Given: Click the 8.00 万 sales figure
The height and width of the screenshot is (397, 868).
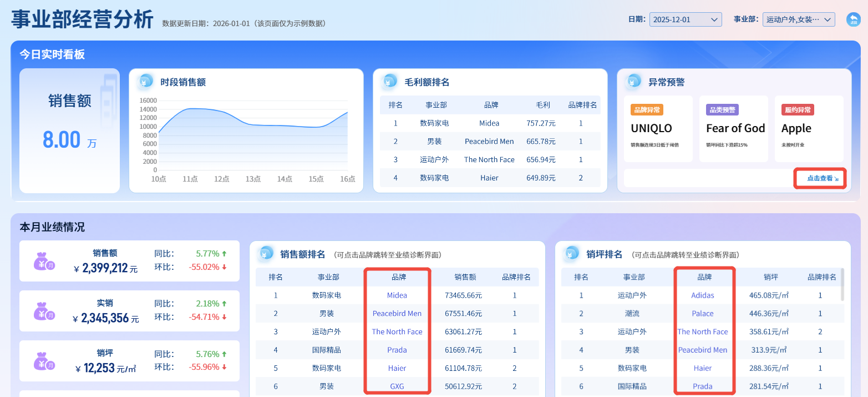Looking at the screenshot, I should 70,140.
